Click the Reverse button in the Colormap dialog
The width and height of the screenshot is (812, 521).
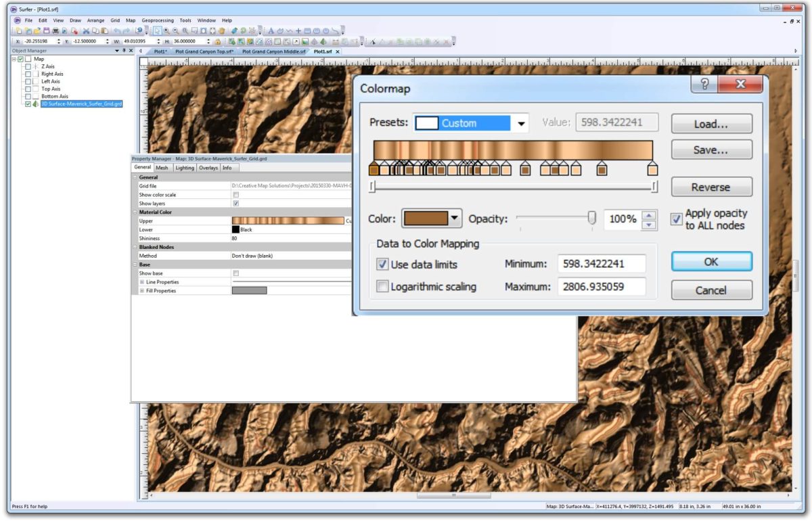[x=711, y=187]
